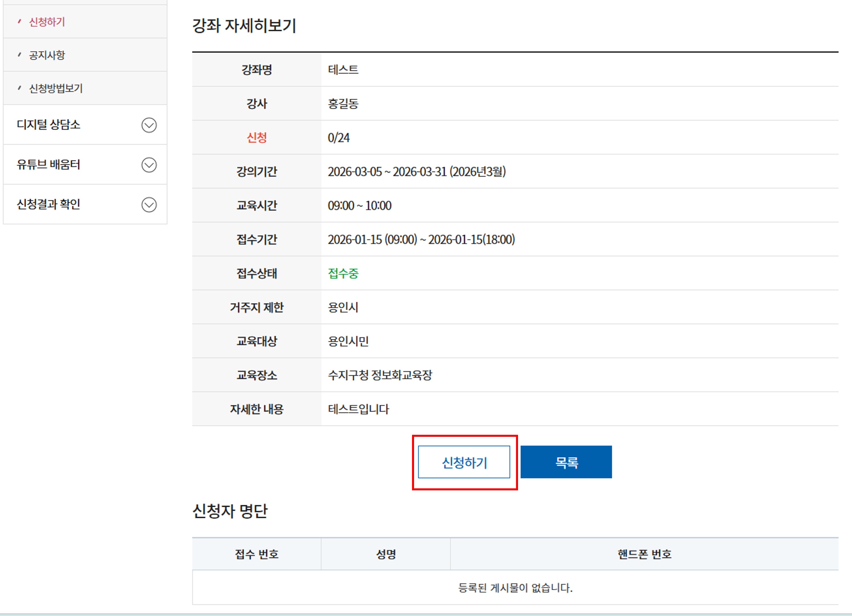Image resolution: width=852 pixels, height=616 pixels.
Task: Click the 핸드폰 번호 column header
Action: click(x=644, y=554)
